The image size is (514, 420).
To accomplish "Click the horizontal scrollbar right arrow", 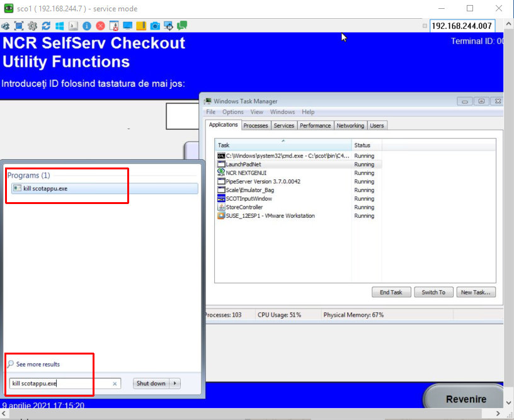I will (498, 414).
